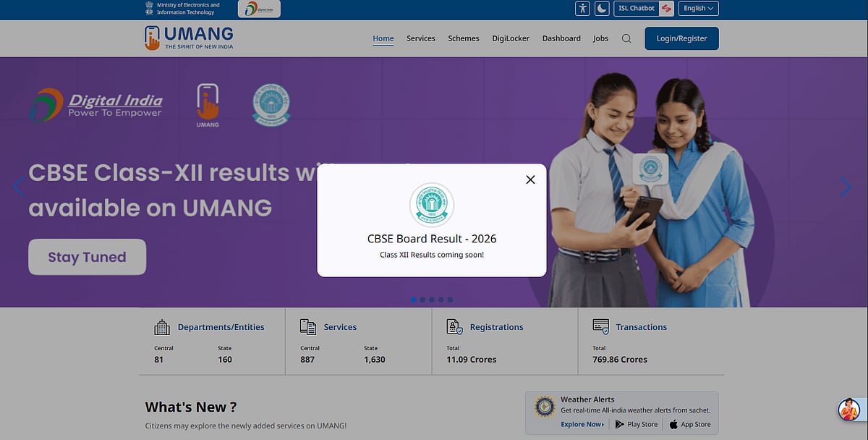Viewport: 868px width, 440px height.
Task: Click the Registrations icon
Action: tap(454, 327)
